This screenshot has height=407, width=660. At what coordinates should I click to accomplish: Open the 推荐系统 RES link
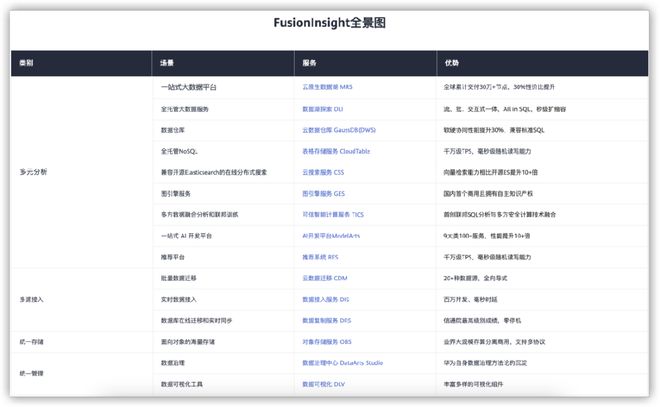(320, 257)
